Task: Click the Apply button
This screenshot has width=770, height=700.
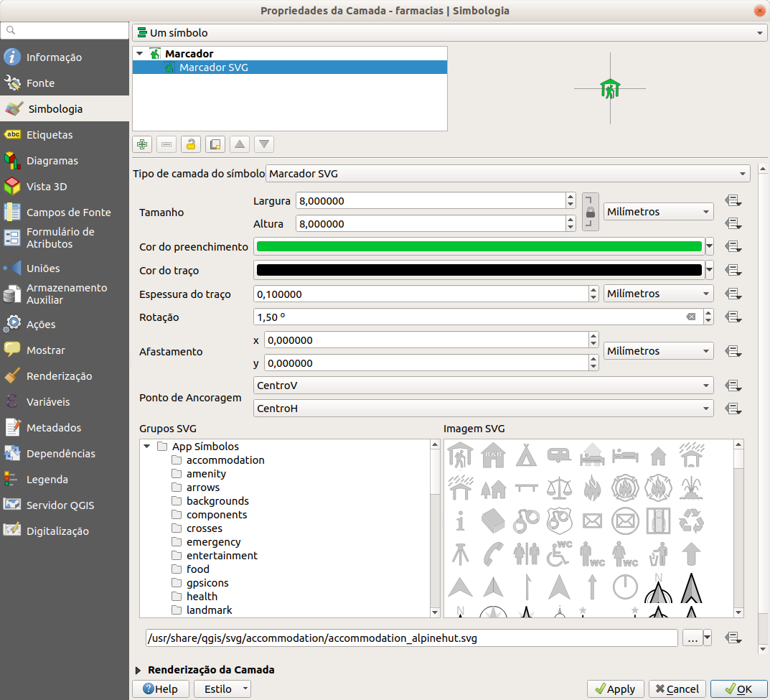Action: (615, 689)
